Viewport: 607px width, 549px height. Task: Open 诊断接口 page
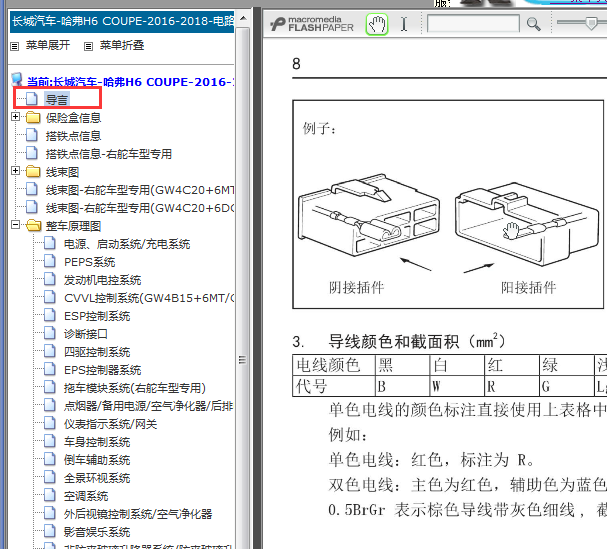[86, 334]
